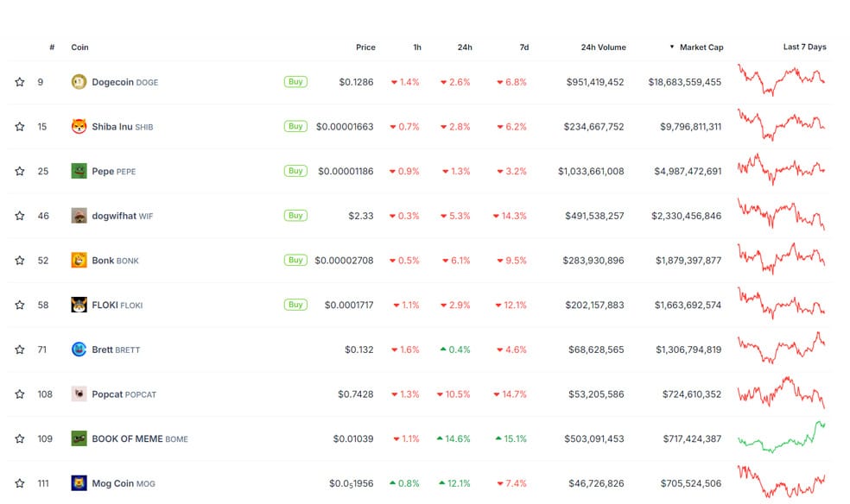Viewport: 850px width, 504px height.
Task: Open the Shiba Inu SHIB link
Action: click(122, 127)
